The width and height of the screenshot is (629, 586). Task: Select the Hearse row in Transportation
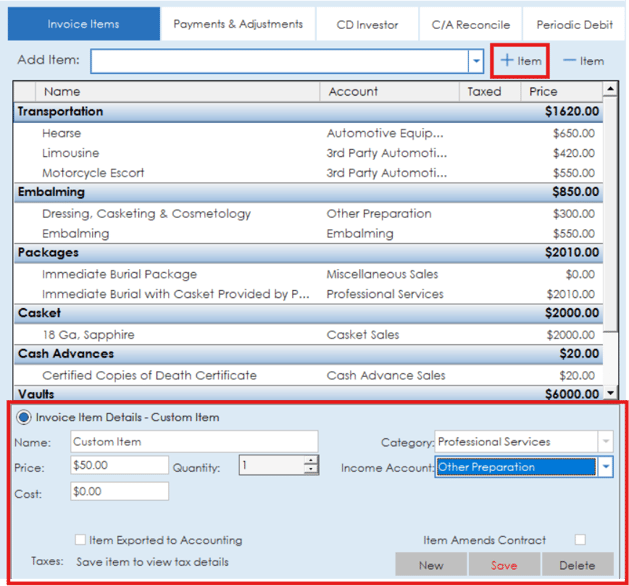62,133
